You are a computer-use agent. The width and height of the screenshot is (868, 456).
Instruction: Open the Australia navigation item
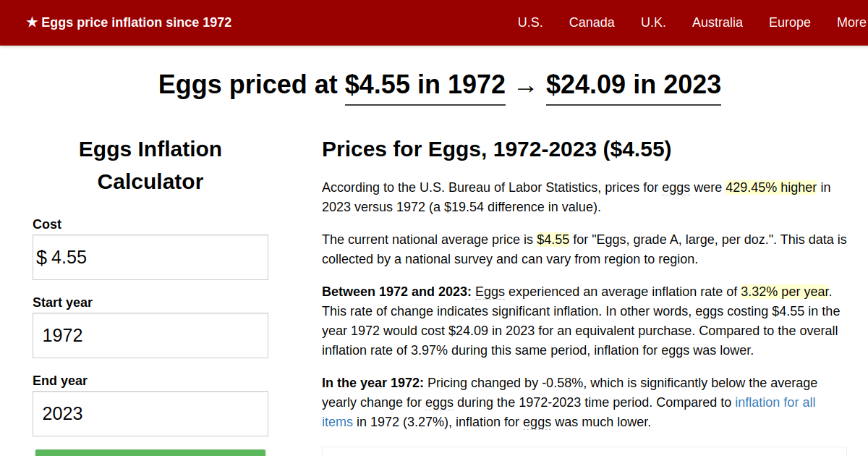click(717, 22)
